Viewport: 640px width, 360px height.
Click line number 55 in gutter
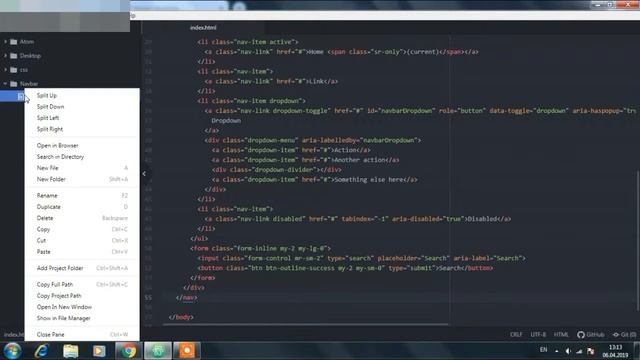pyautogui.click(x=148, y=298)
